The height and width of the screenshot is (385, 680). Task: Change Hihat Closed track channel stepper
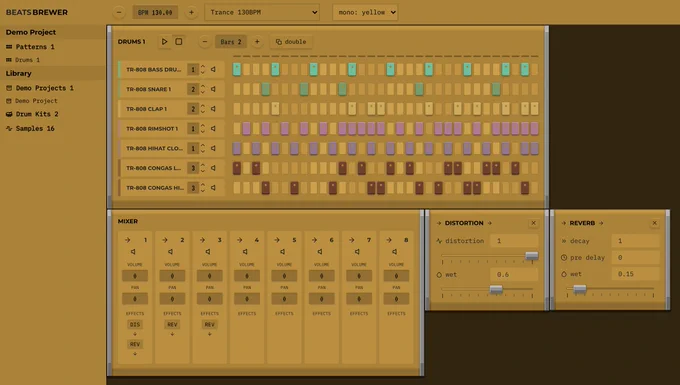pos(203,148)
